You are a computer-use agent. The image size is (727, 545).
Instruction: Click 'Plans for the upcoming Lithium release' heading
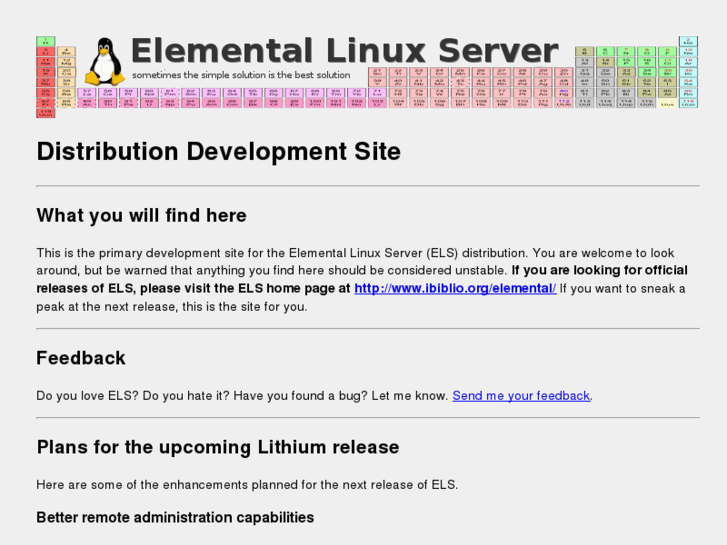(218, 447)
